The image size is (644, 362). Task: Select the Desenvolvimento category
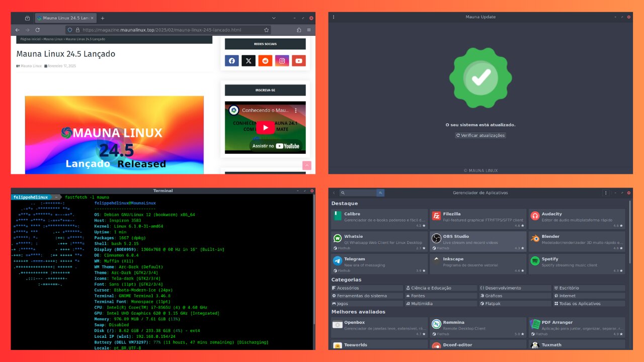515,288
